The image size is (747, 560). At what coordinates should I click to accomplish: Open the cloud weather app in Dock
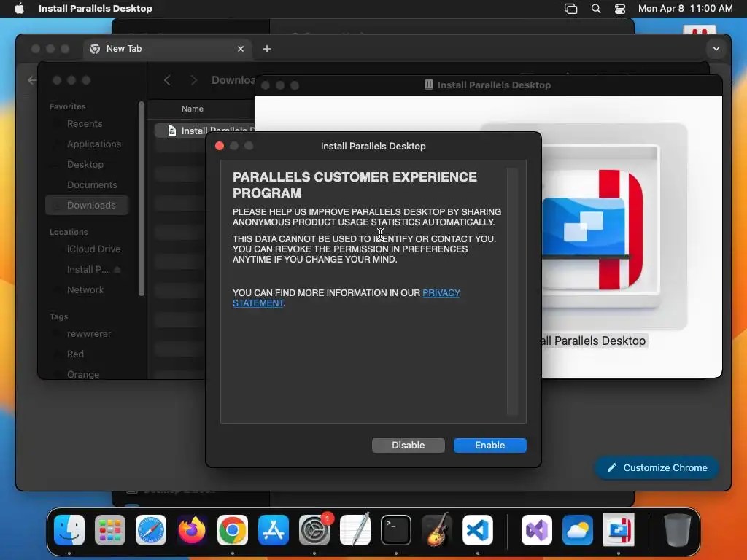coord(578,530)
